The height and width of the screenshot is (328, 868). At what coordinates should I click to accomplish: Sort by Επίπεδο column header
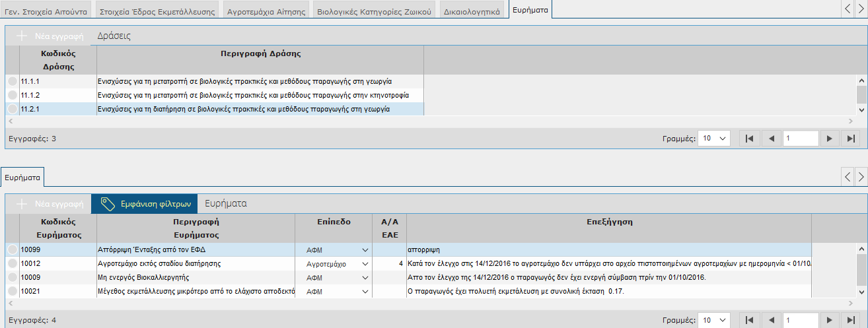334,228
